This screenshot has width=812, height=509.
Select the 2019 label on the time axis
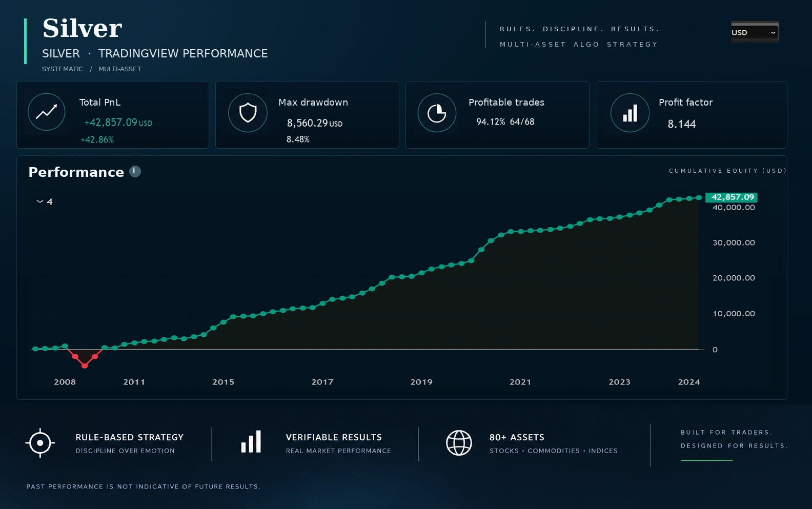421,382
